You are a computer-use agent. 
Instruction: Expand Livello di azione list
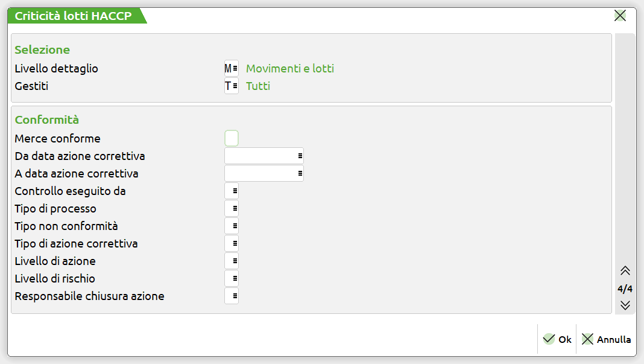tap(235, 261)
